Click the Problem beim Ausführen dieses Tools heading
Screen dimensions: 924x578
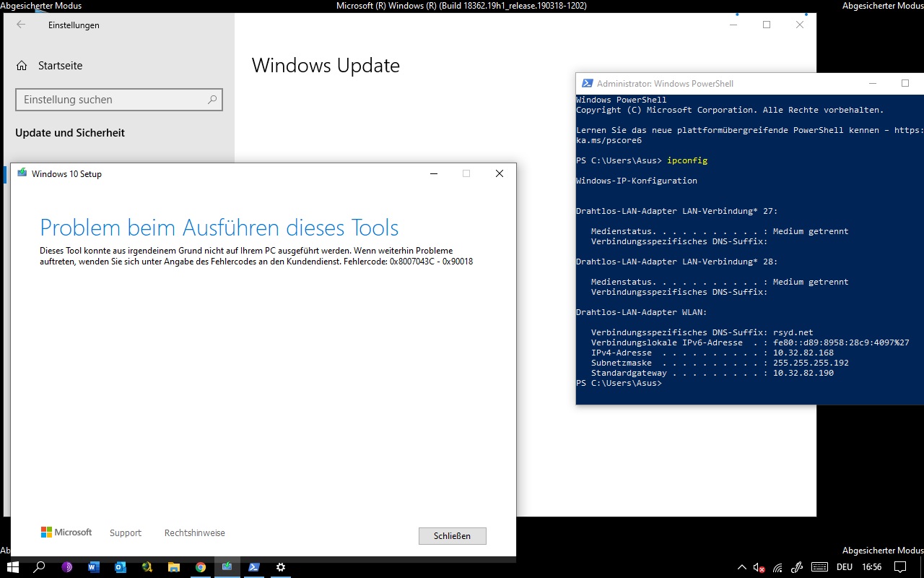(219, 228)
